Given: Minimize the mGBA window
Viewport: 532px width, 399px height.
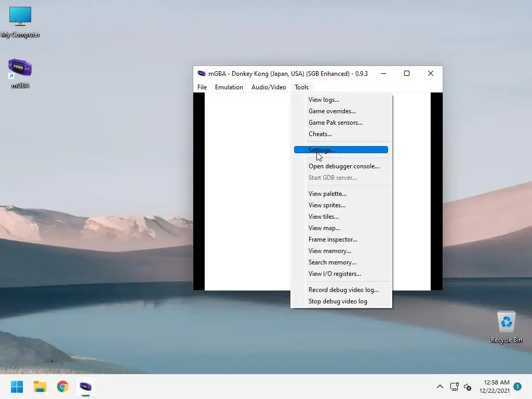Looking at the screenshot, I should click(x=383, y=73).
